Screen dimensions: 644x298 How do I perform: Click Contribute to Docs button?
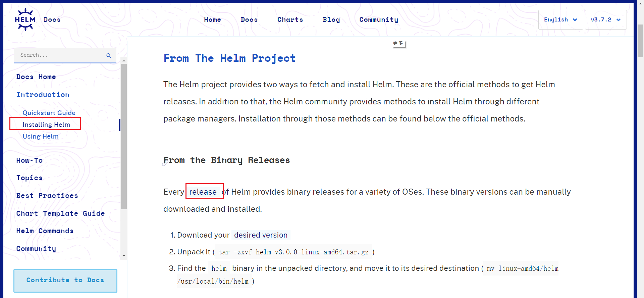point(65,281)
